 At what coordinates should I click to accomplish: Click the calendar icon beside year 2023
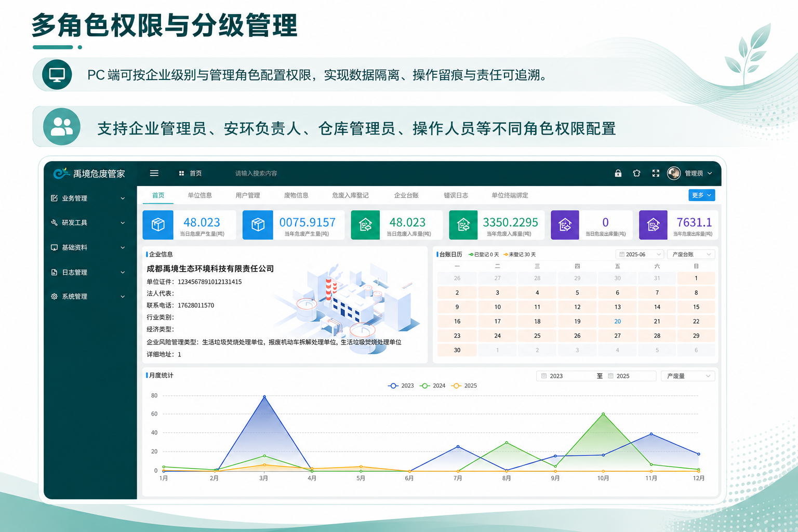tap(544, 376)
